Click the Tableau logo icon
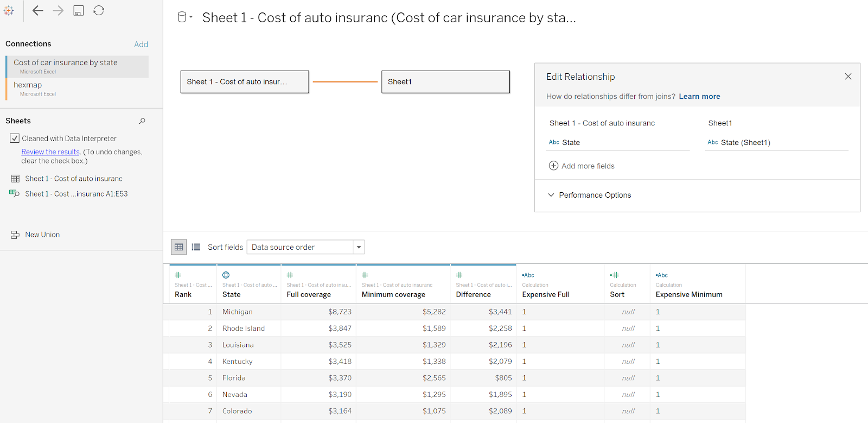This screenshot has width=868, height=423. pos(9,10)
